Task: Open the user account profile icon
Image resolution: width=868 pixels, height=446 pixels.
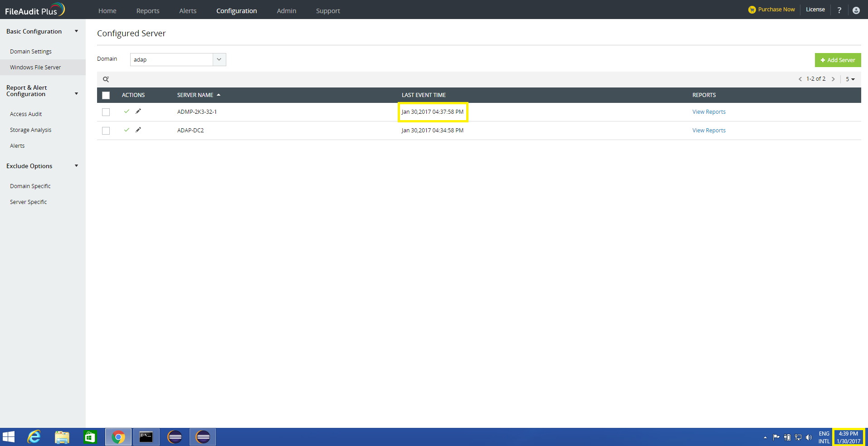Action: (x=856, y=10)
